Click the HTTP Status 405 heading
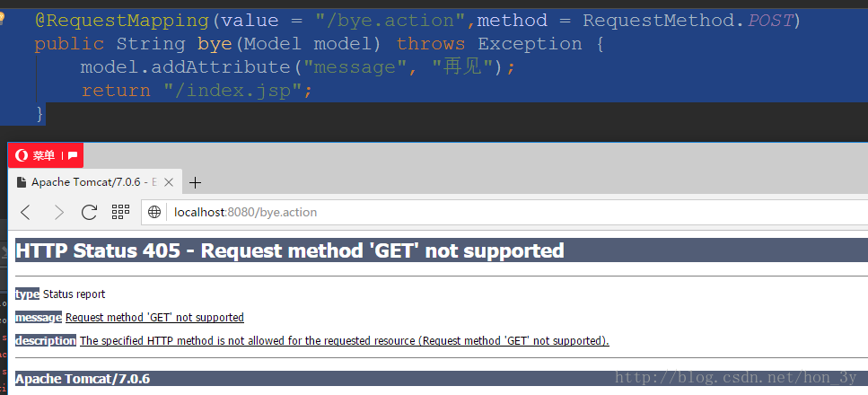 point(290,250)
